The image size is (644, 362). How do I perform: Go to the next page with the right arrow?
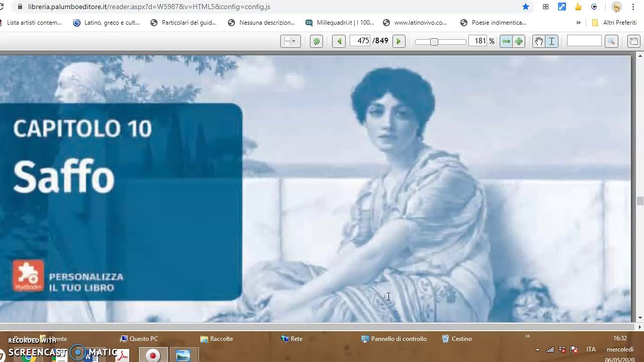(398, 41)
